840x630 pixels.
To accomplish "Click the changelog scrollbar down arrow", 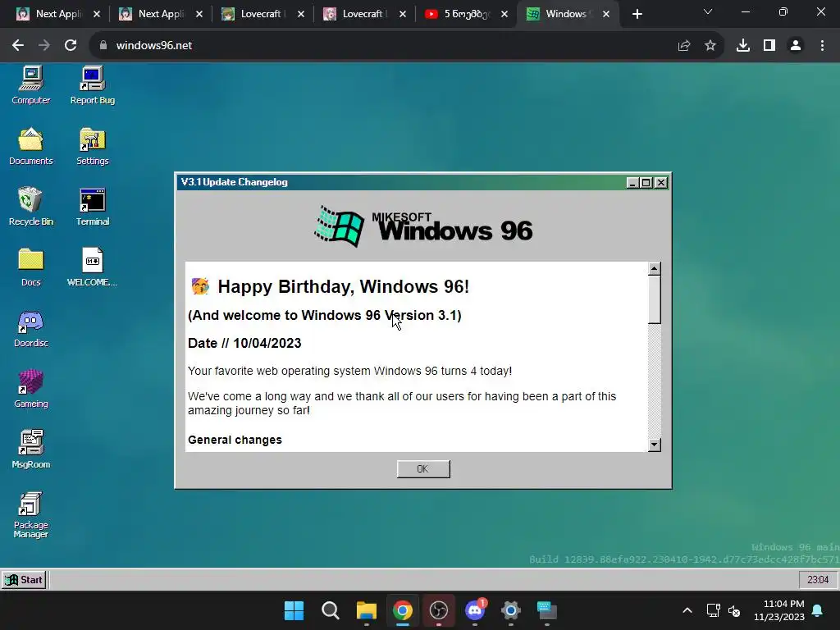I will pos(654,445).
